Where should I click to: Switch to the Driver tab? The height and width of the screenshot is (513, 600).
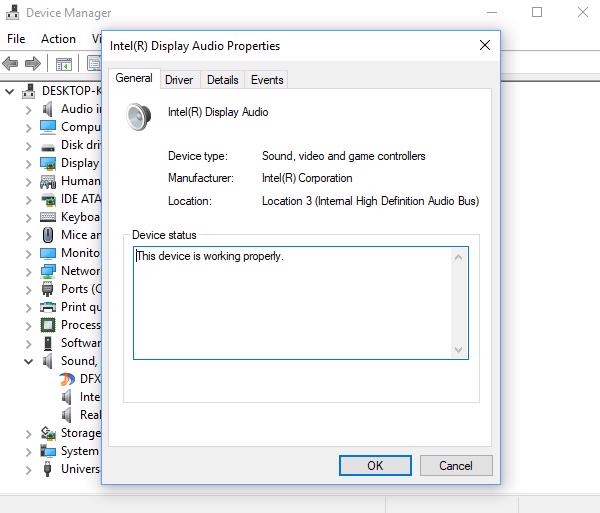179,80
